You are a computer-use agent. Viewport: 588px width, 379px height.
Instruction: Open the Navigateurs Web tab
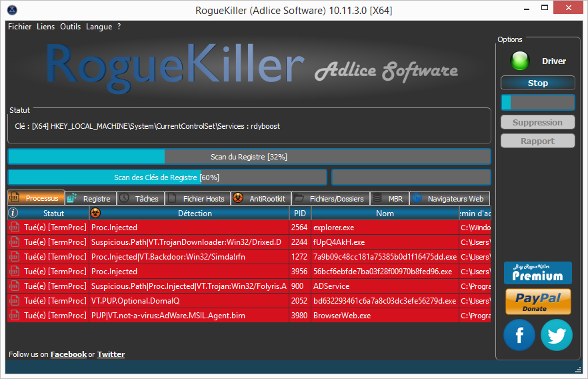click(x=449, y=198)
